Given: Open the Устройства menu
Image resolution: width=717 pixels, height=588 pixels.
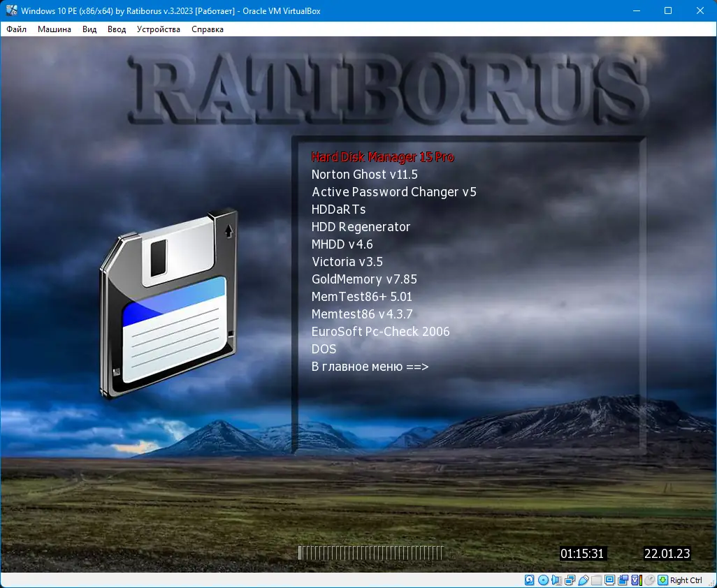Looking at the screenshot, I should point(159,29).
